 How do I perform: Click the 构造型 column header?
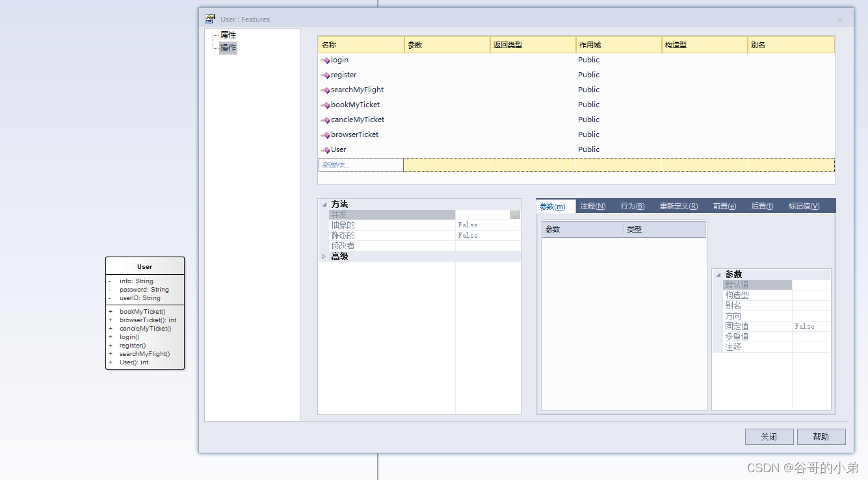(x=705, y=45)
